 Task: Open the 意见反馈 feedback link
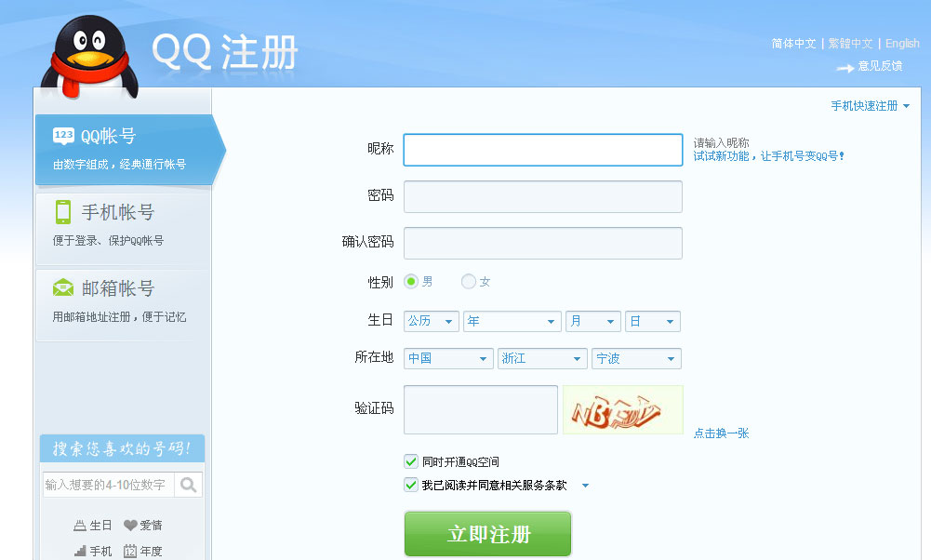point(880,66)
